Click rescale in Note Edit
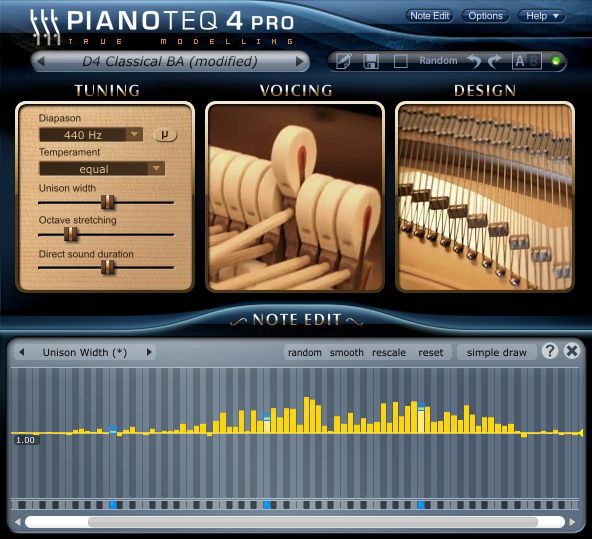 (x=389, y=353)
